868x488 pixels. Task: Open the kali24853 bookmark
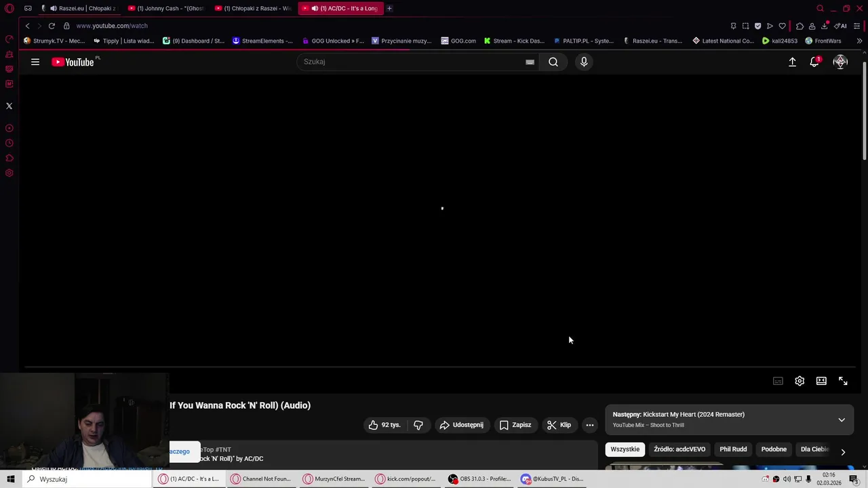pyautogui.click(x=780, y=41)
